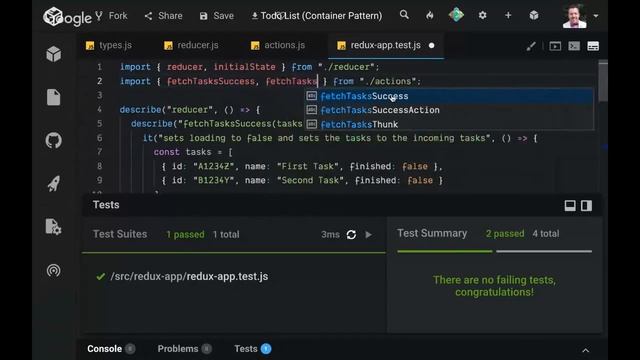The height and width of the screenshot is (360, 640).
Task: Choose fetchTasksThunk autocomplete suggestion
Action: click(449, 124)
